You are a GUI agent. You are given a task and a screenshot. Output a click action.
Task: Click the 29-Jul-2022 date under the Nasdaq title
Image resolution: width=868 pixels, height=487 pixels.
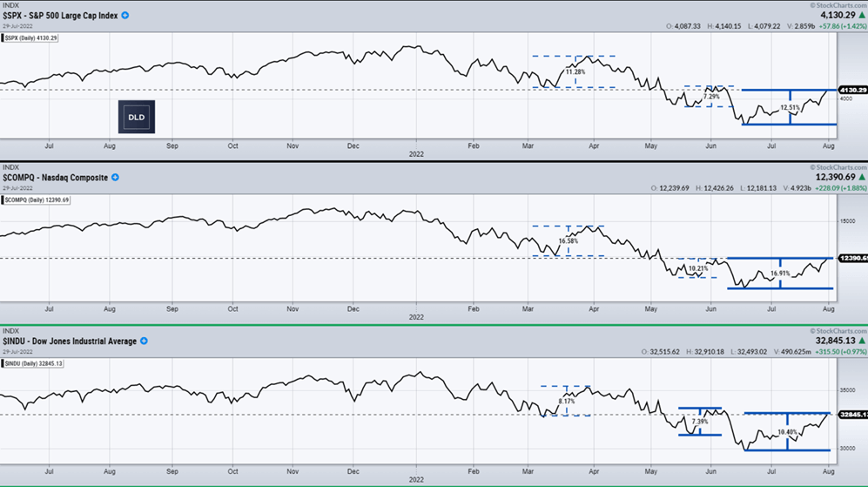coord(17,188)
